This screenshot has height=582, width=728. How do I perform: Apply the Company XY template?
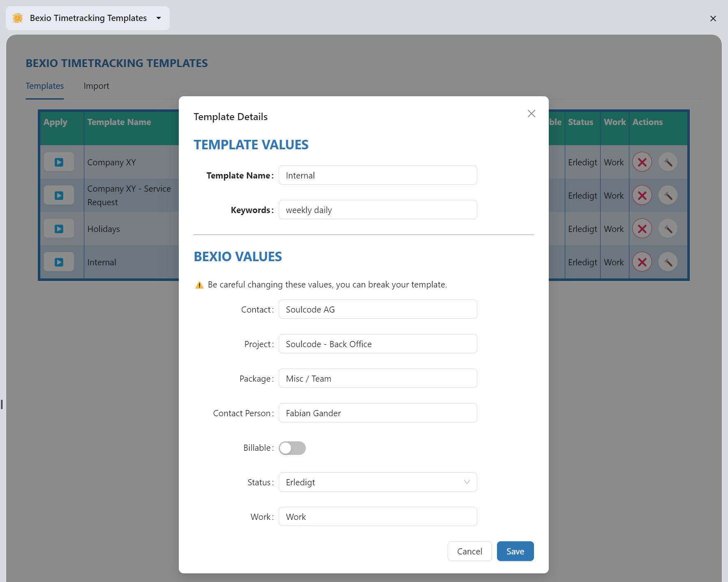pyautogui.click(x=59, y=162)
